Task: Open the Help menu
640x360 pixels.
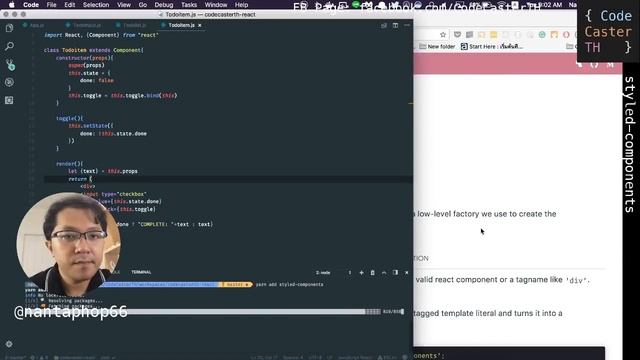Action: [x=242, y=5]
